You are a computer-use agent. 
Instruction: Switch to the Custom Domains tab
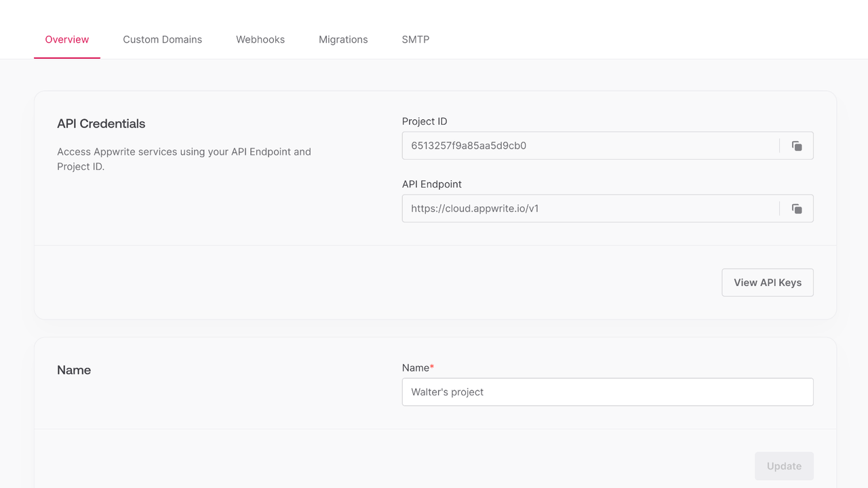pos(163,39)
